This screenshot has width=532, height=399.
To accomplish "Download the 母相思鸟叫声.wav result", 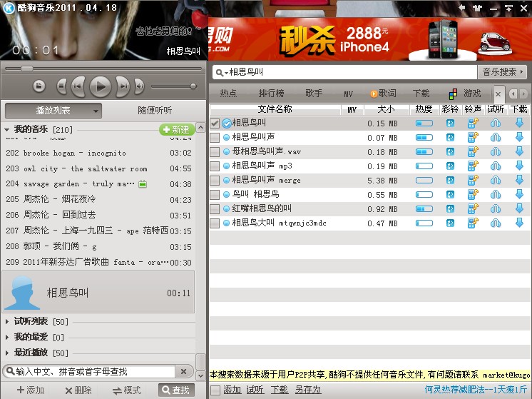I will 519,151.
